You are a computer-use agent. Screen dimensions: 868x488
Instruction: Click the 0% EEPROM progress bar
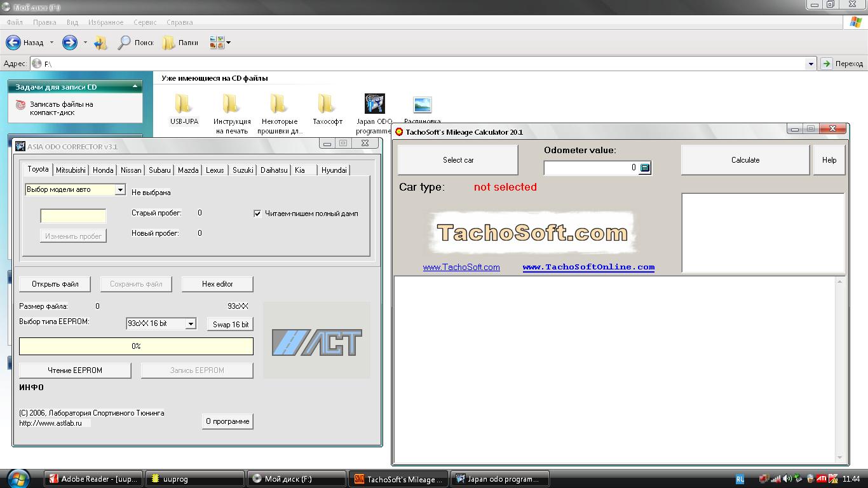coord(136,346)
